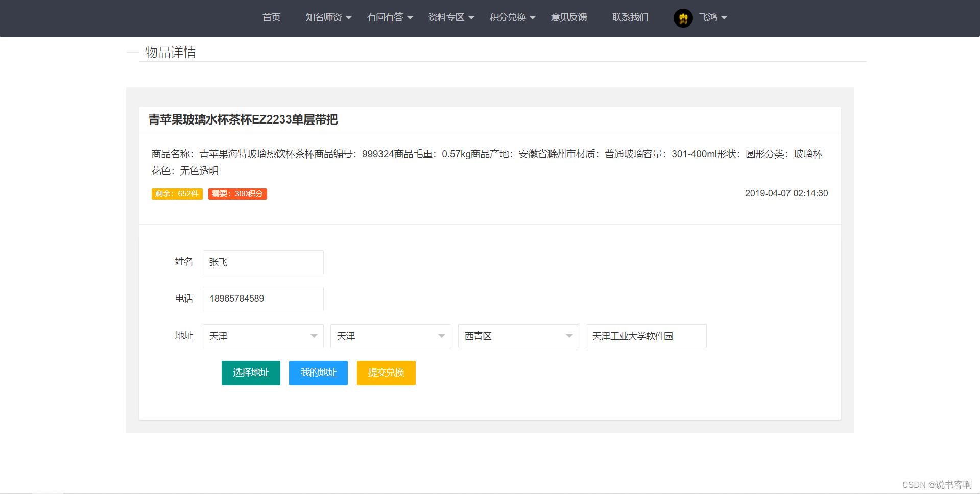Open the 资料专区 menu
Viewport: 980px width, 494px height.
coord(451,17)
